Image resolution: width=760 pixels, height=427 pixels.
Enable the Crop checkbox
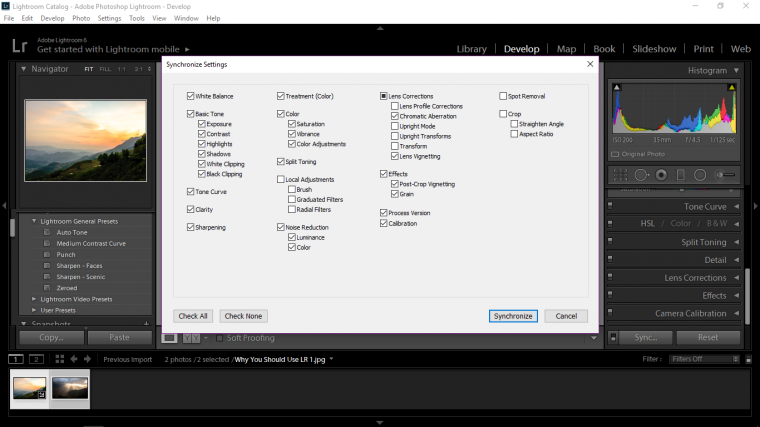503,114
